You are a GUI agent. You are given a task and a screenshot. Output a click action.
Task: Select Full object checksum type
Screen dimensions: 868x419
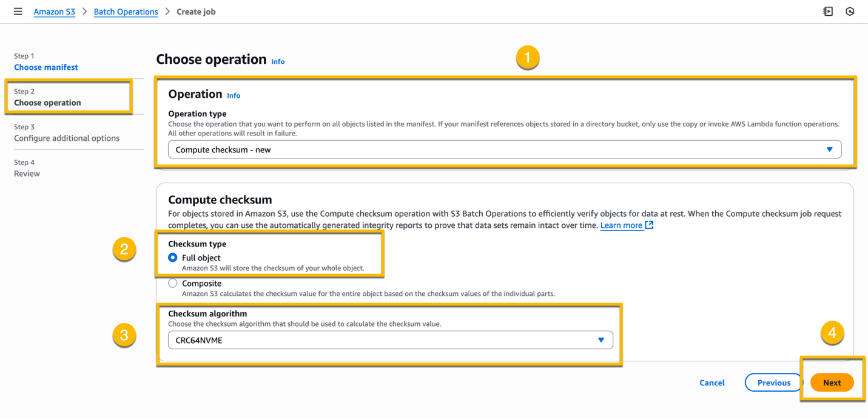tap(173, 257)
